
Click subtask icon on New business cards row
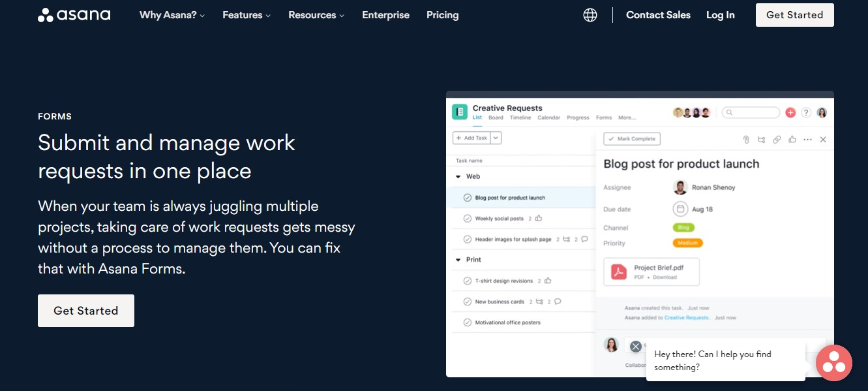[539, 302]
